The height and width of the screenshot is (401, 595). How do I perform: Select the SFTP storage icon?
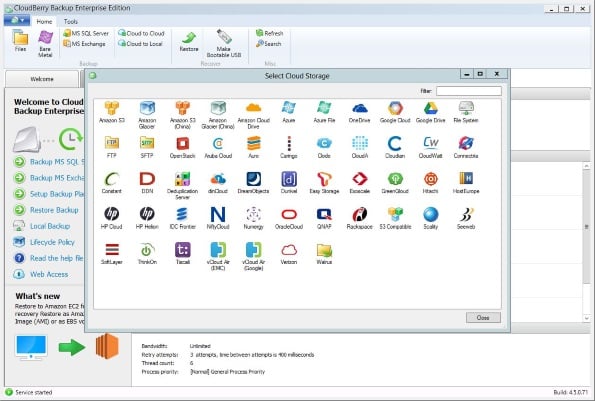pos(147,147)
